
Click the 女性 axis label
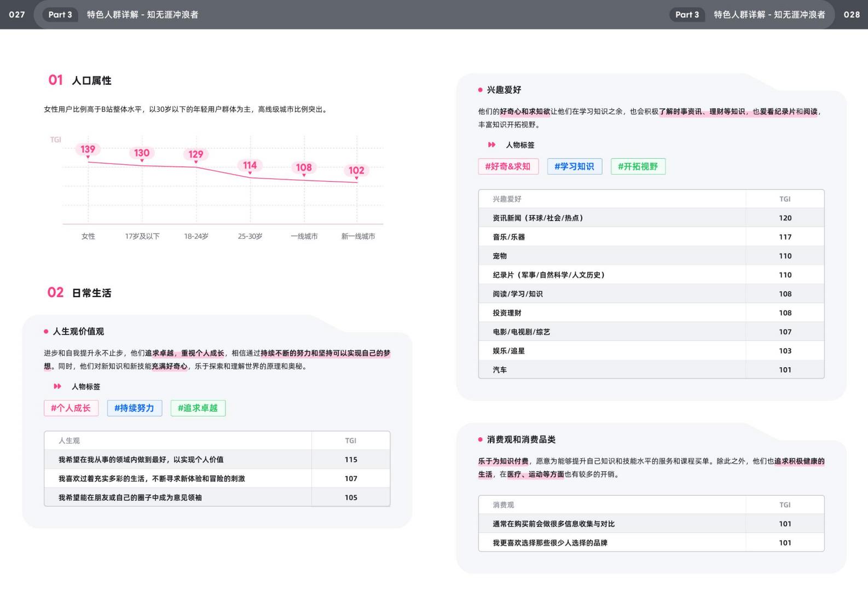(x=88, y=236)
